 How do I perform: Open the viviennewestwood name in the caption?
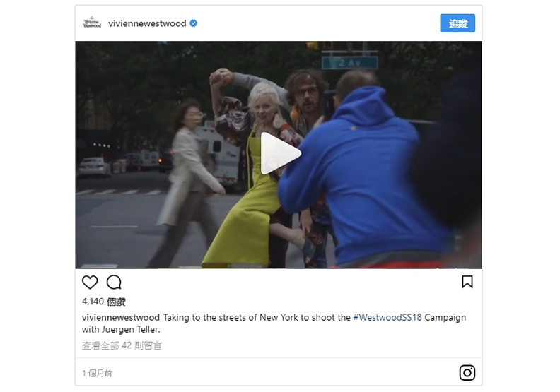coord(121,317)
